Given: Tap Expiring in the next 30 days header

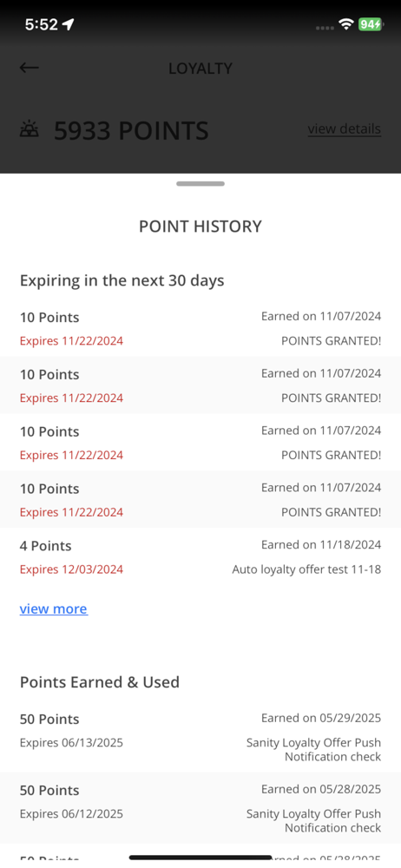Looking at the screenshot, I should (122, 280).
